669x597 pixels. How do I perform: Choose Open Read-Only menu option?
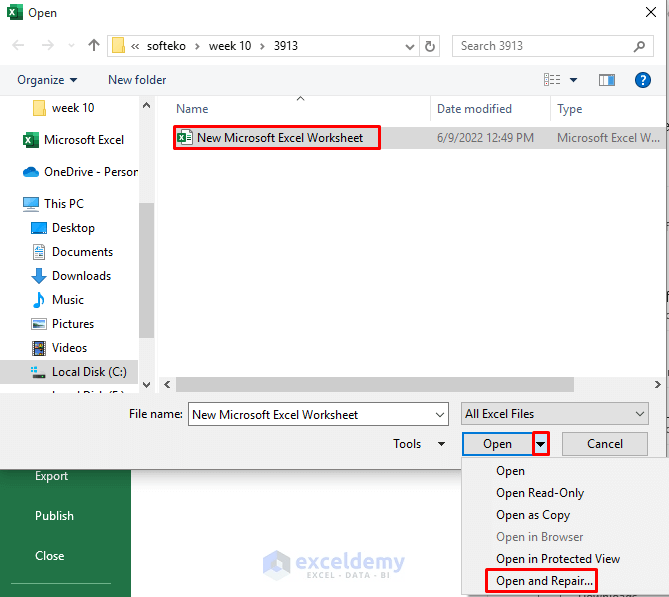(x=540, y=493)
